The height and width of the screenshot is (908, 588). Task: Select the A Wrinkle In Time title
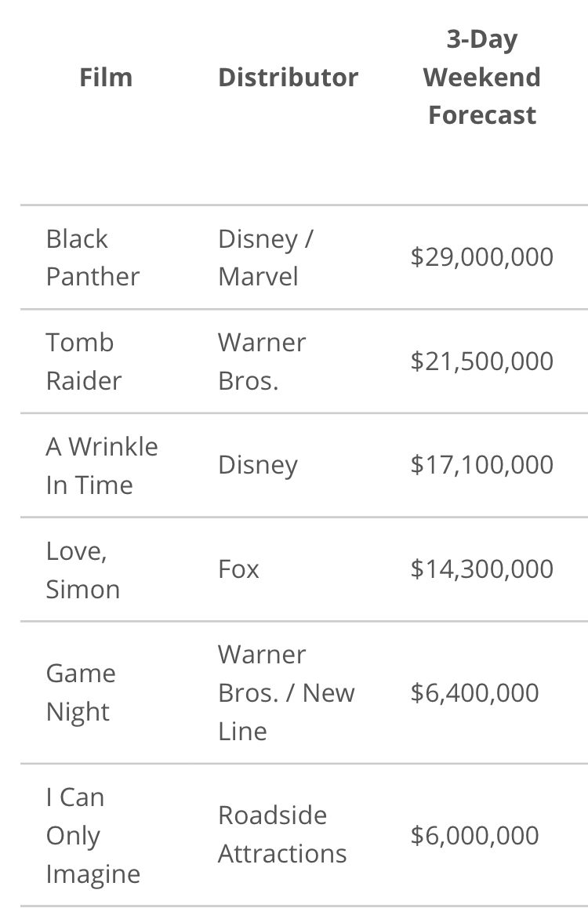(101, 465)
